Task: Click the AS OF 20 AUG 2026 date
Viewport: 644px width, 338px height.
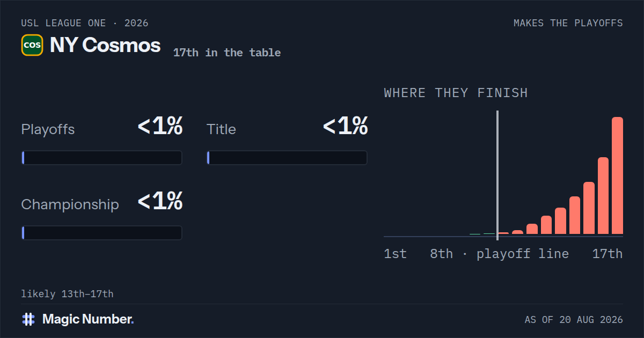Action: 574,320
